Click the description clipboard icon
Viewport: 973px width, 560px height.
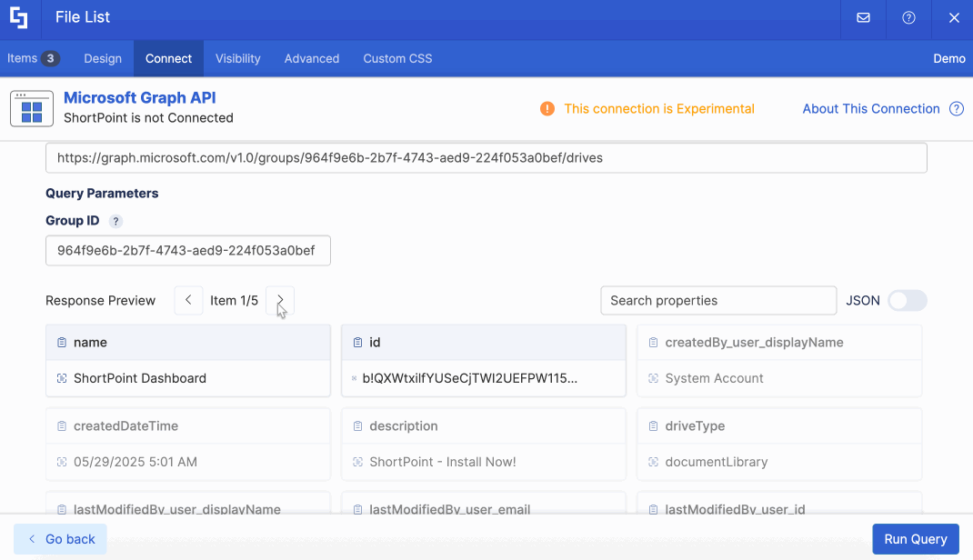357,426
